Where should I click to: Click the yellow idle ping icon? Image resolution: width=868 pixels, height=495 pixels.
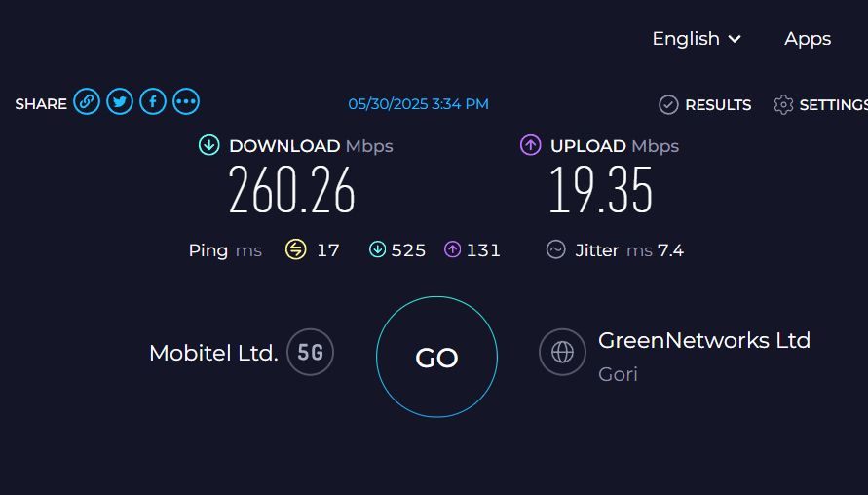tap(295, 249)
